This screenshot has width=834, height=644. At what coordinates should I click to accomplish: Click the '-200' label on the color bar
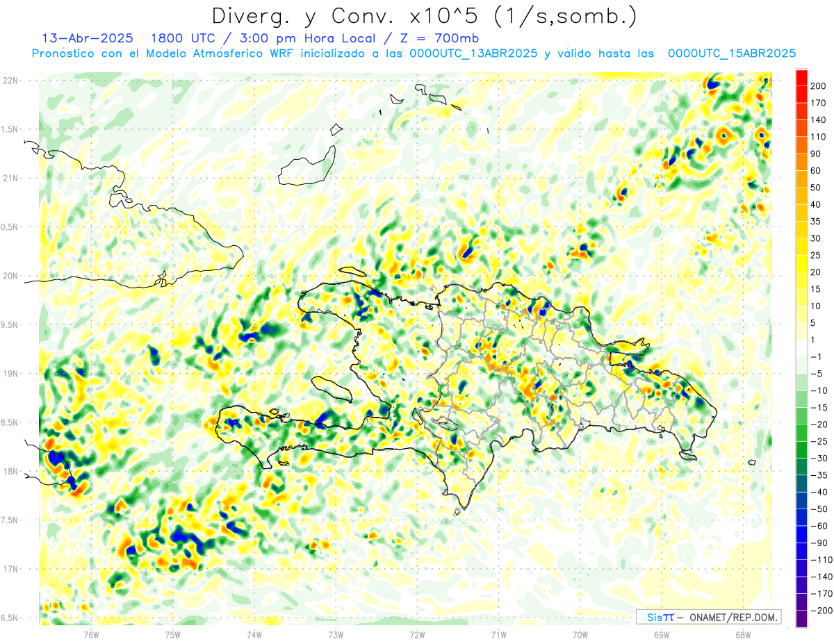point(822,611)
